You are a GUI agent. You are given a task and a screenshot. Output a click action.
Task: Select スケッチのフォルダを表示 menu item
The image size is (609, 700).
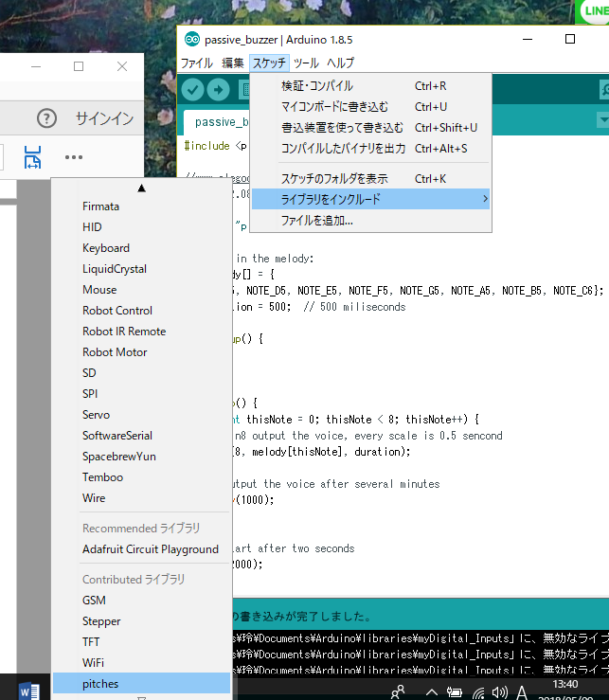tap(370, 179)
